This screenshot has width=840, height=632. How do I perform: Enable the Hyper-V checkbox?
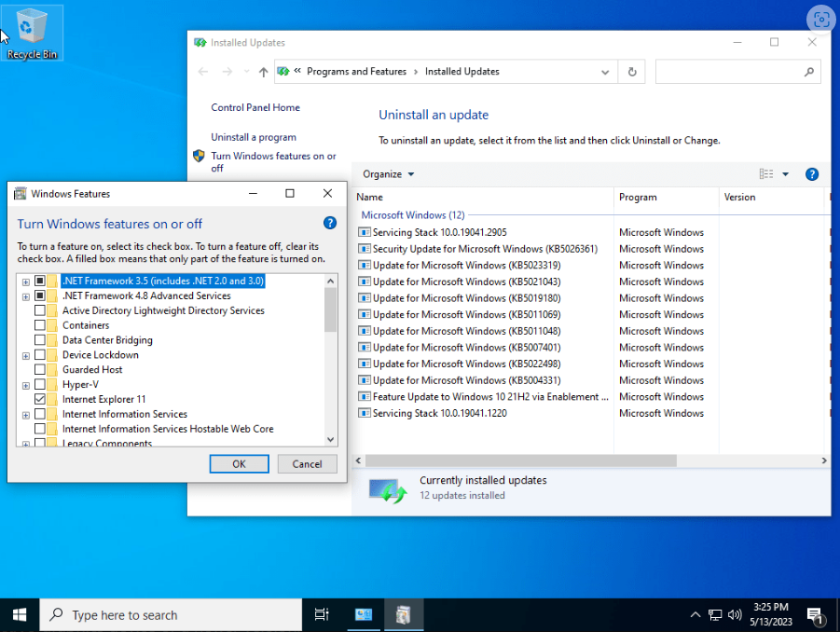click(x=40, y=385)
